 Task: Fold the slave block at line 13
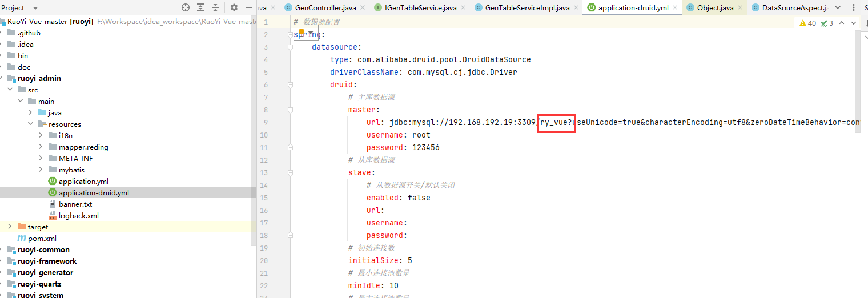(290, 172)
